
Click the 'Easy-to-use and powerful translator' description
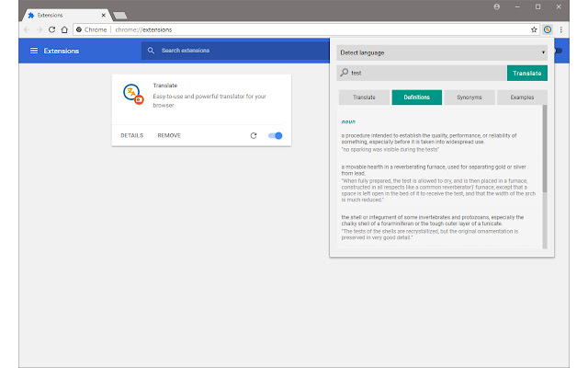coord(209,100)
